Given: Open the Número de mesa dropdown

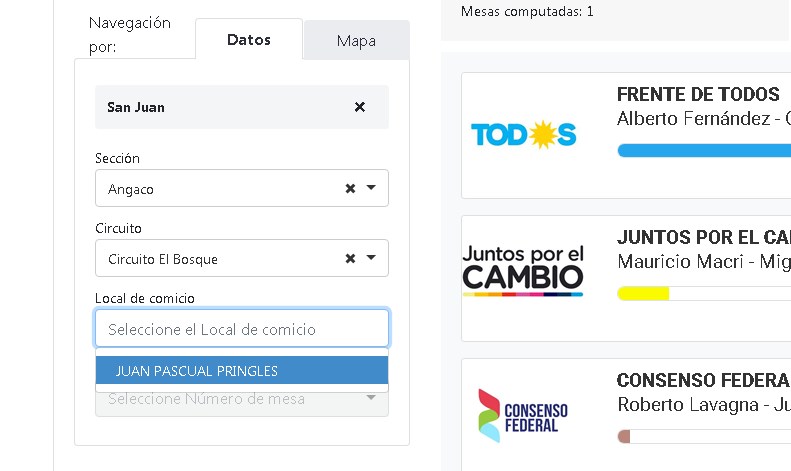Looking at the screenshot, I should click(x=241, y=400).
